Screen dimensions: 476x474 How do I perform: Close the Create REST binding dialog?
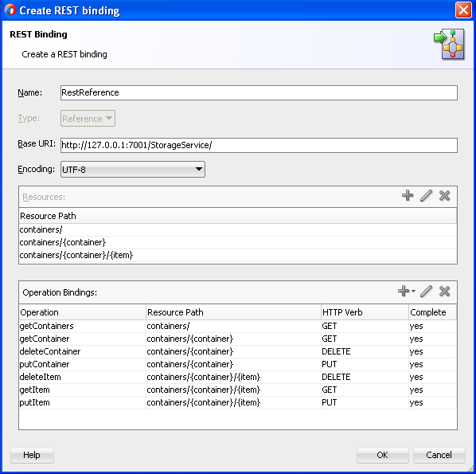pos(463,10)
